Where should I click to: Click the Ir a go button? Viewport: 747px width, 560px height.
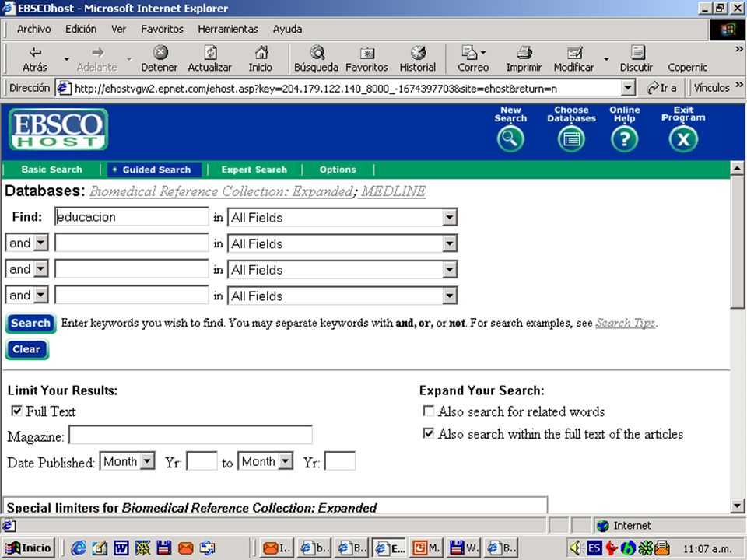pyautogui.click(x=661, y=88)
